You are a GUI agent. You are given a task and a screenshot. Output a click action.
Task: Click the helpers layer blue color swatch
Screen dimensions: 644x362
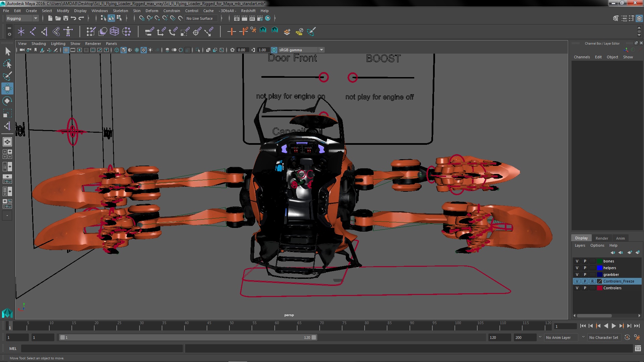pos(600,268)
